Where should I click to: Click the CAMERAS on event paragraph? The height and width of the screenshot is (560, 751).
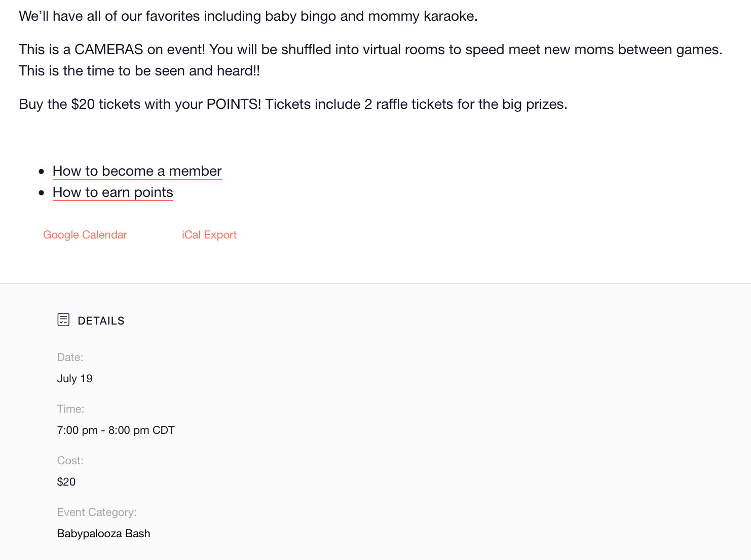pyautogui.click(x=370, y=60)
